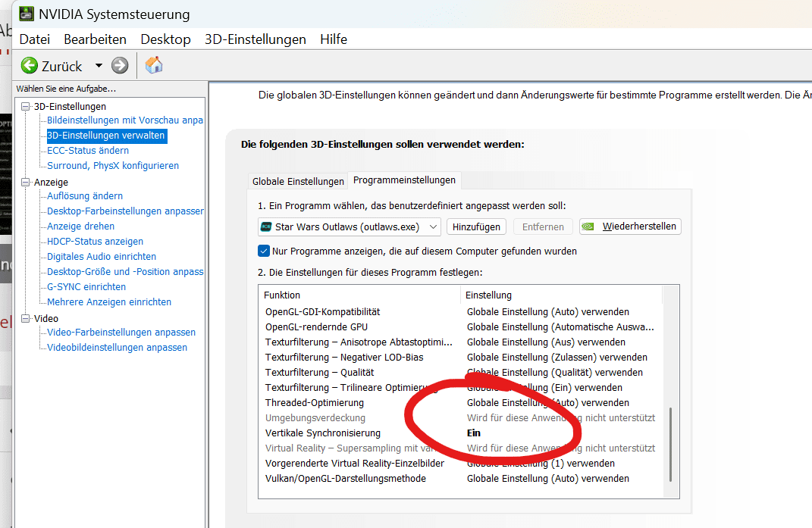Click the Einstellung column header
The image size is (812, 528).
[561, 295]
